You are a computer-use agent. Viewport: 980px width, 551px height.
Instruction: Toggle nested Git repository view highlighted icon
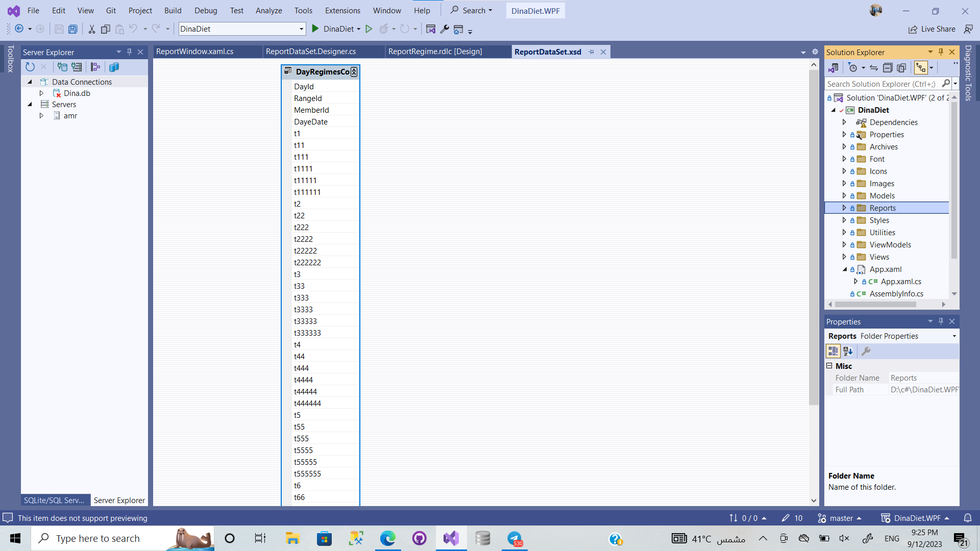[921, 68]
